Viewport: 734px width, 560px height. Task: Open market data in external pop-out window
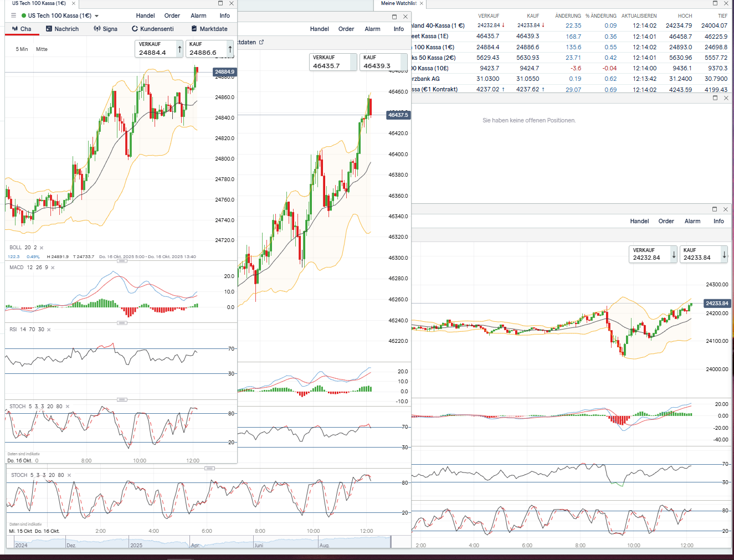(261, 42)
